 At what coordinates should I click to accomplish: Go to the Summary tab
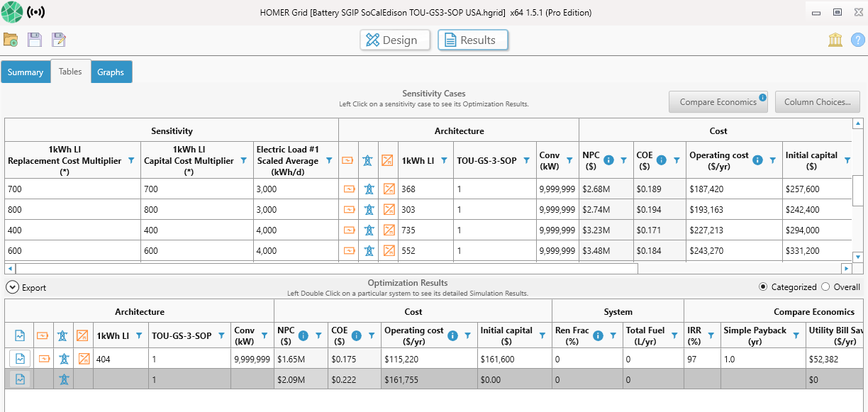coord(26,72)
